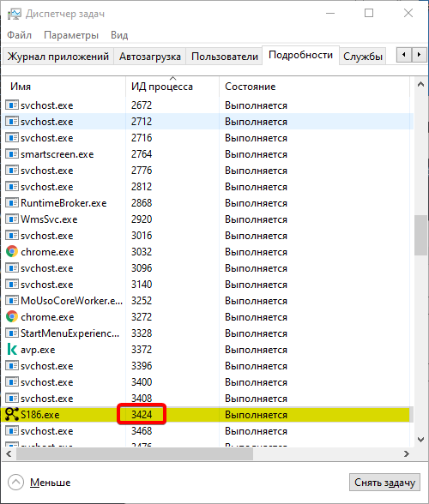
Task: Click the MoUsoCoreWorker process icon
Action: point(12,301)
